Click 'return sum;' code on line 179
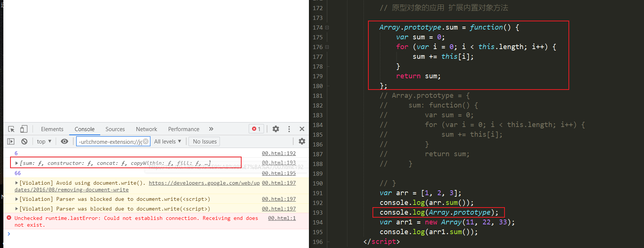This screenshot has width=644, height=248. point(418,76)
